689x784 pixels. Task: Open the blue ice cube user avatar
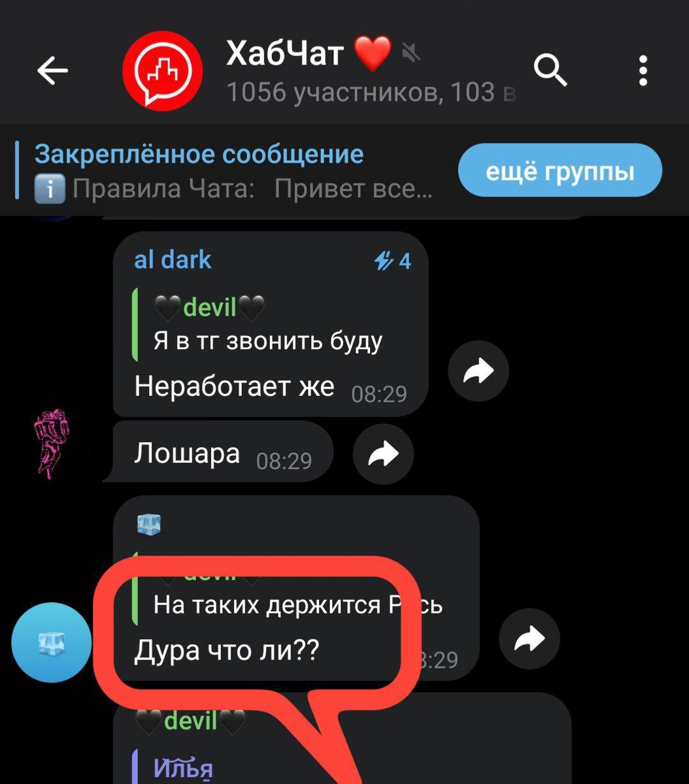[x=52, y=642]
